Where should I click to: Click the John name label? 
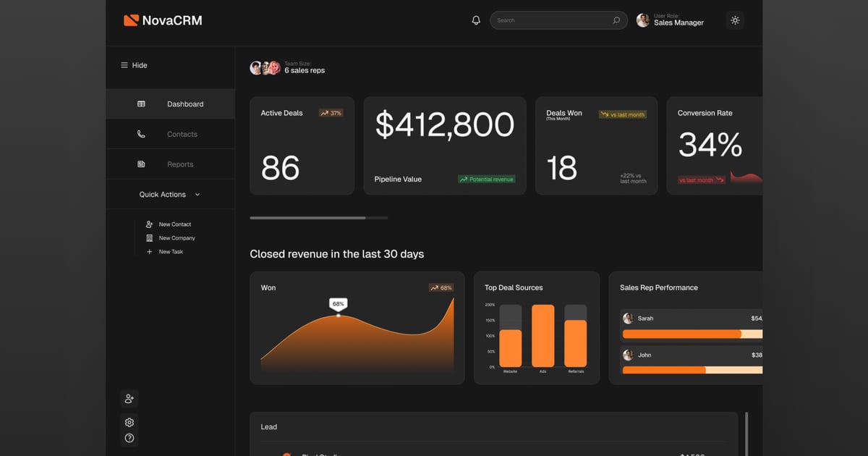point(644,355)
